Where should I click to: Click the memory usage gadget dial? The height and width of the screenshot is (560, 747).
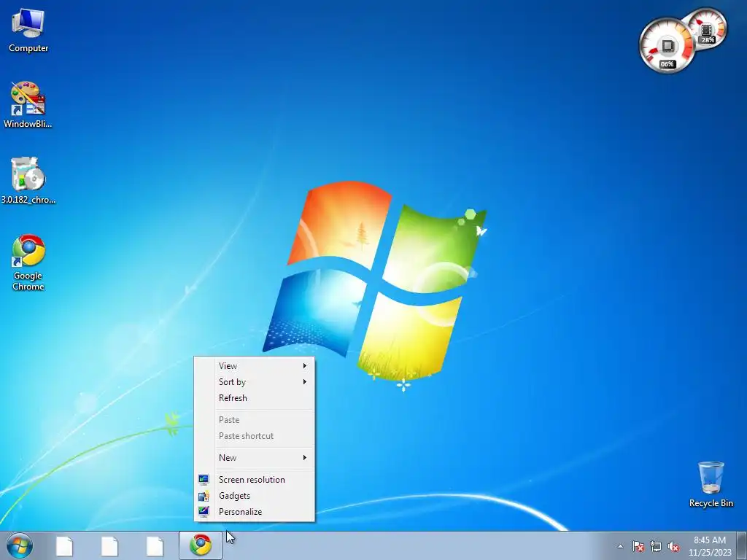(709, 28)
